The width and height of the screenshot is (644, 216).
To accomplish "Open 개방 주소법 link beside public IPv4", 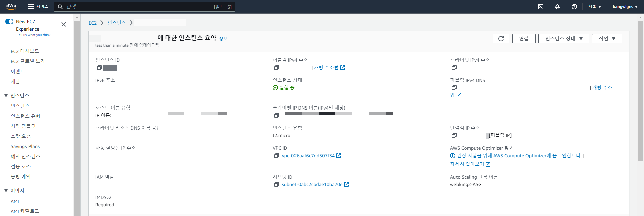I will 330,68.
